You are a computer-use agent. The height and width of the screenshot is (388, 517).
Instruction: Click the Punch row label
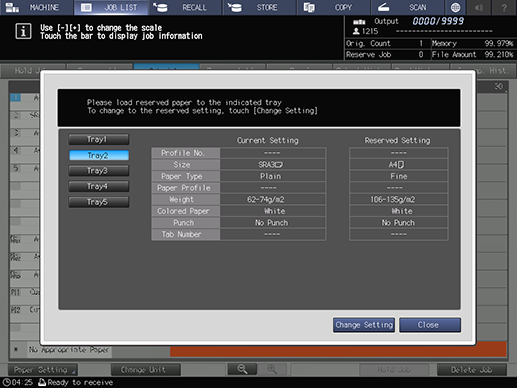(186, 223)
